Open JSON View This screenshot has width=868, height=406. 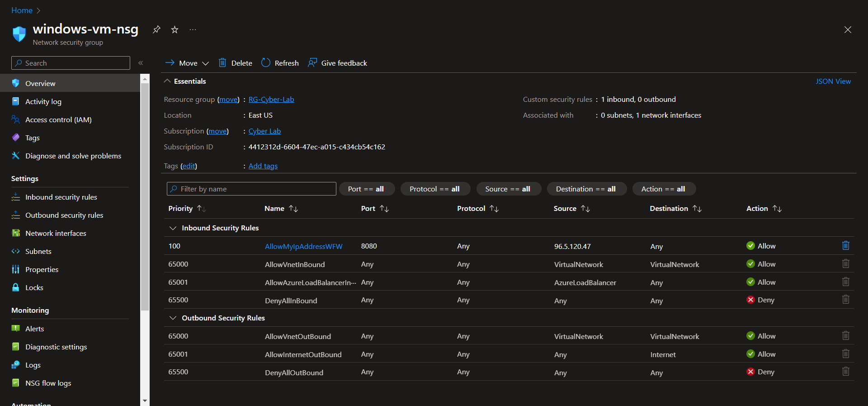[833, 81]
